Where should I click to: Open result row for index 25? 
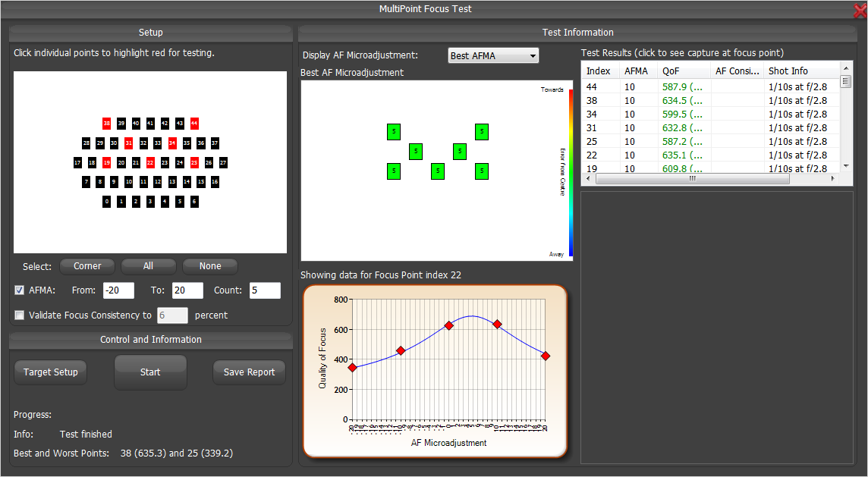click(x=711, y=142)
